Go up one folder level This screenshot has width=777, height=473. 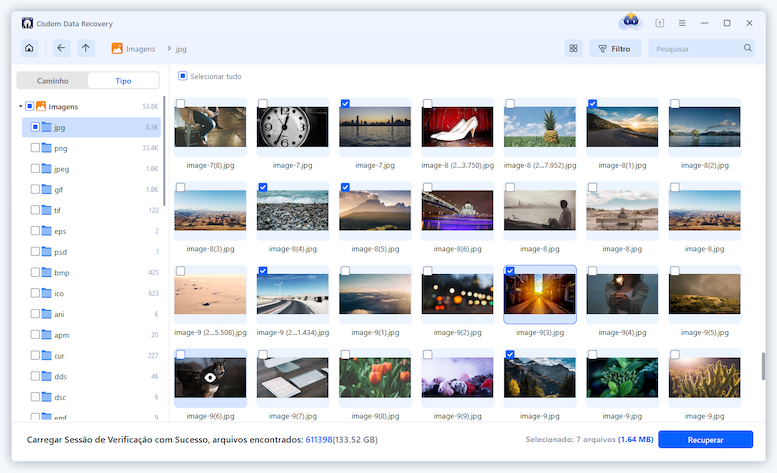pyautogui.click(x=86, y=48)
